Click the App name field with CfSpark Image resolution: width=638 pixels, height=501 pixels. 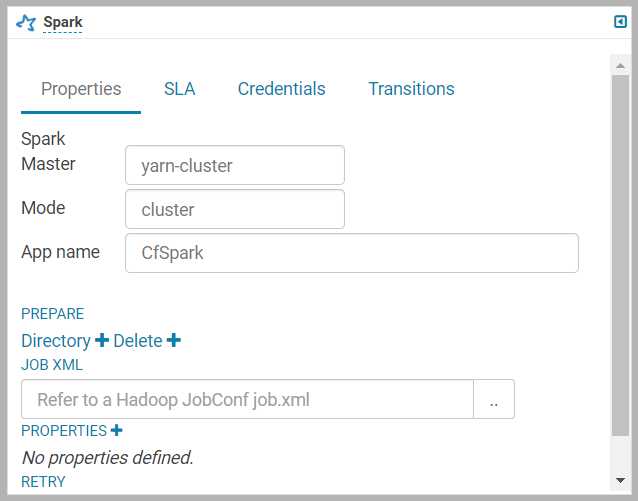tap(352, 253)
